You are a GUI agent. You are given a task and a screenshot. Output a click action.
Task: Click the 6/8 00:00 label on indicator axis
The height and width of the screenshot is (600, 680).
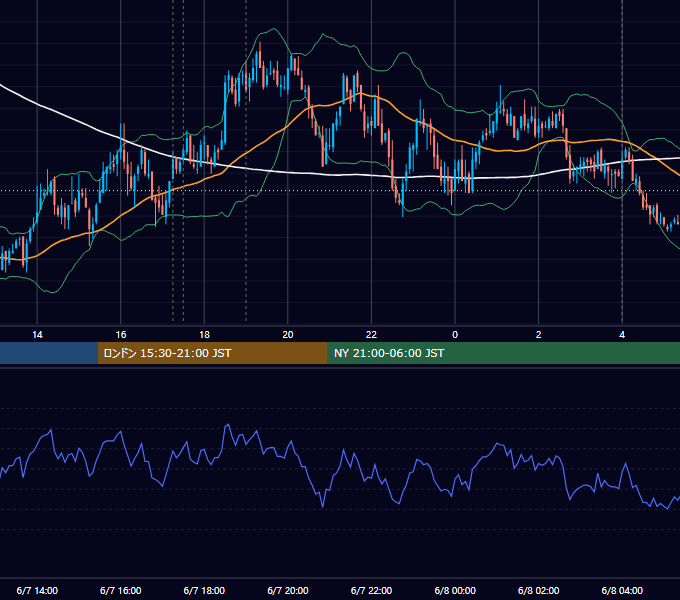coord(455,590)
